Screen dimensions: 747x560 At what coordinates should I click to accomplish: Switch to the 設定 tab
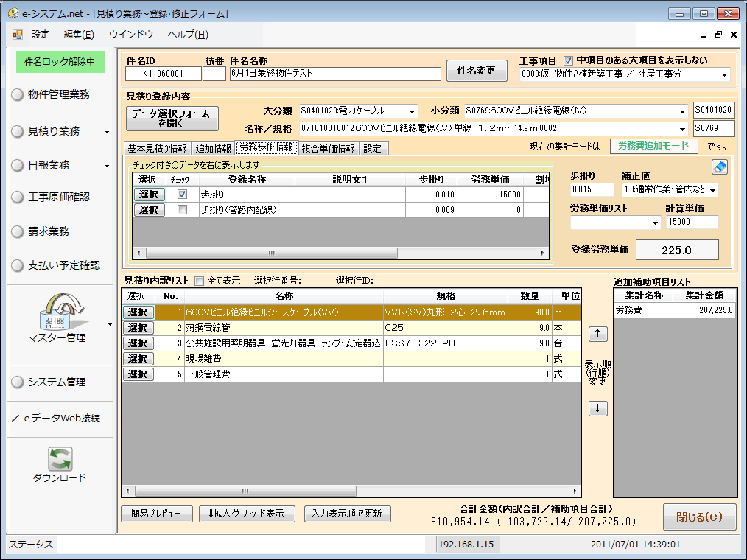373,149
